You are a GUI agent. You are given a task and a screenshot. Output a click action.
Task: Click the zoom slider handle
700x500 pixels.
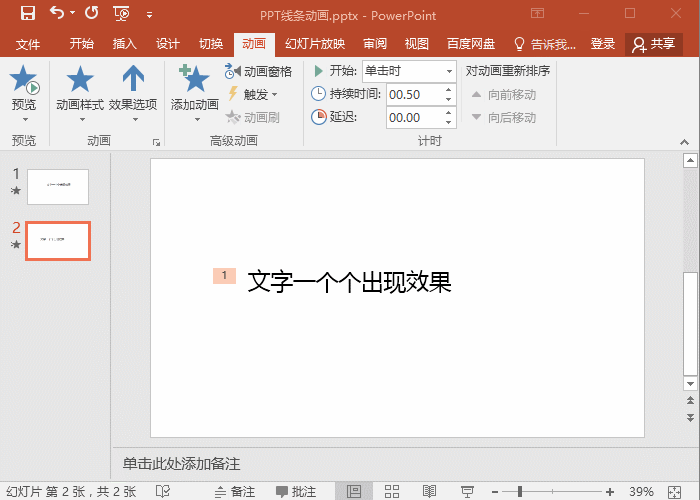[520, 492]
